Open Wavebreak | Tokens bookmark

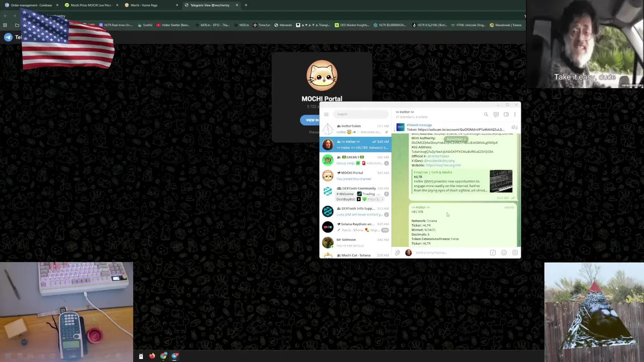[505, 25]
